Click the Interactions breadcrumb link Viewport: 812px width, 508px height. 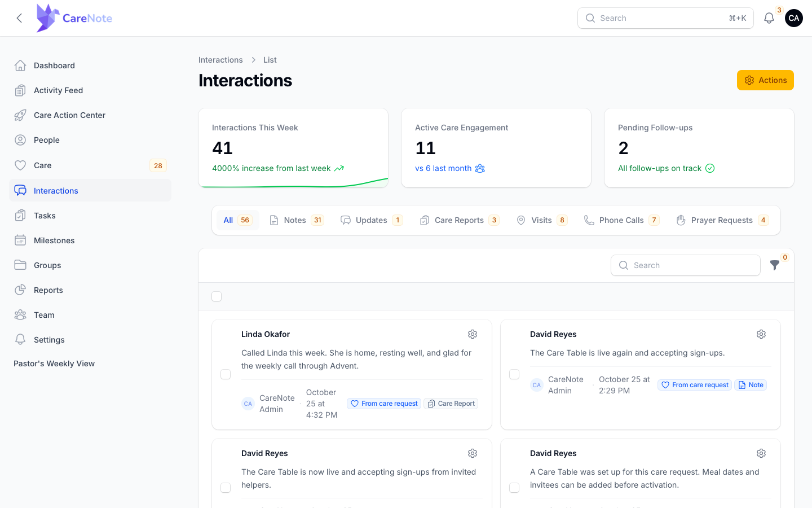[220, 60]
